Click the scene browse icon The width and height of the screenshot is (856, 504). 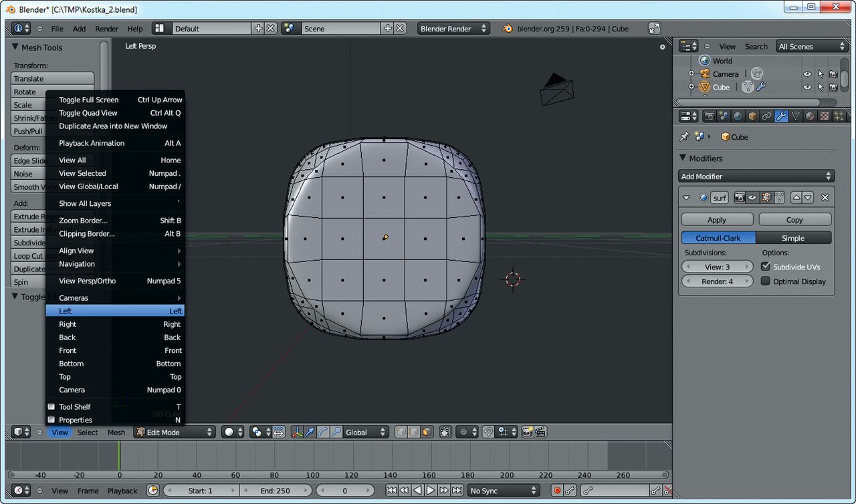click(290, 28)
